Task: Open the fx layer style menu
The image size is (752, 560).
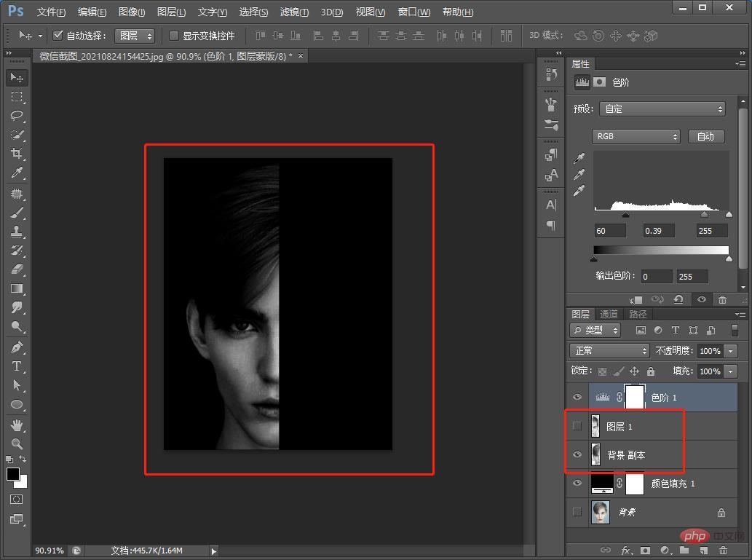Action: 626,551
